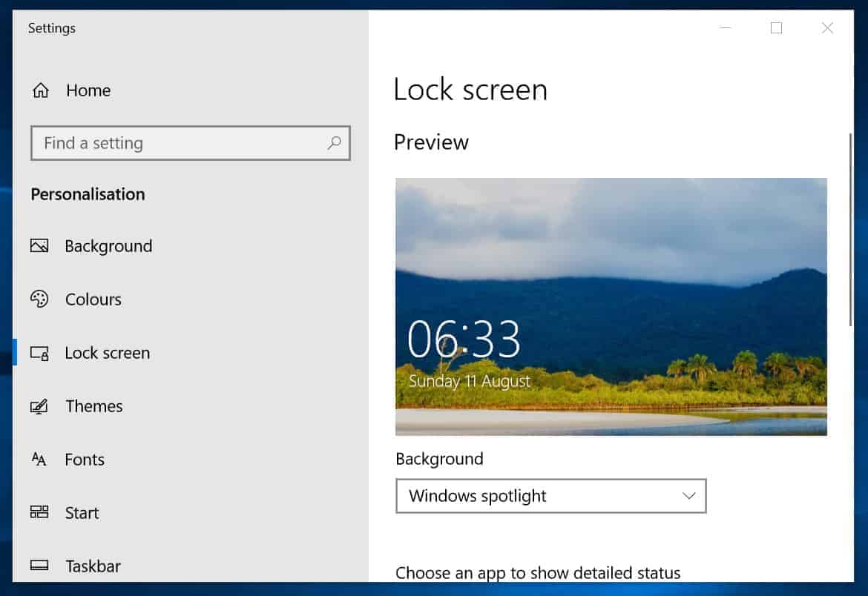The height and width of the screenshot is (596, 868).
Task: Click the Settings window title
Action: 52,28
